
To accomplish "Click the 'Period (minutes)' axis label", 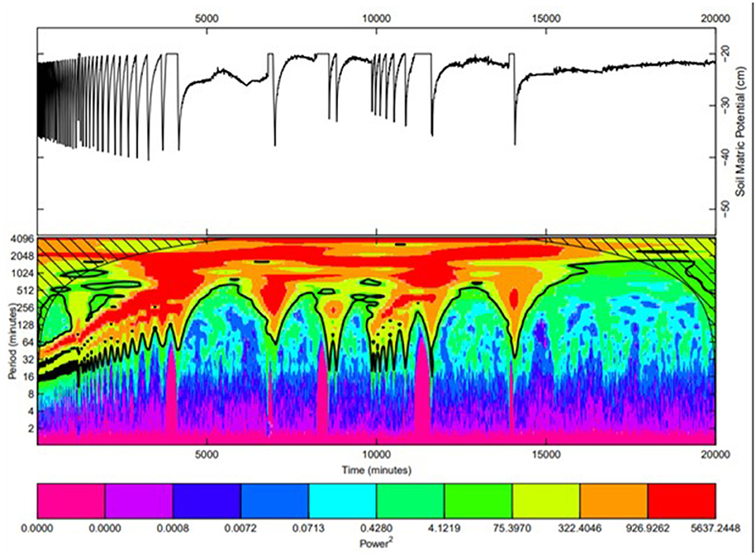I will tap(13, 342).
